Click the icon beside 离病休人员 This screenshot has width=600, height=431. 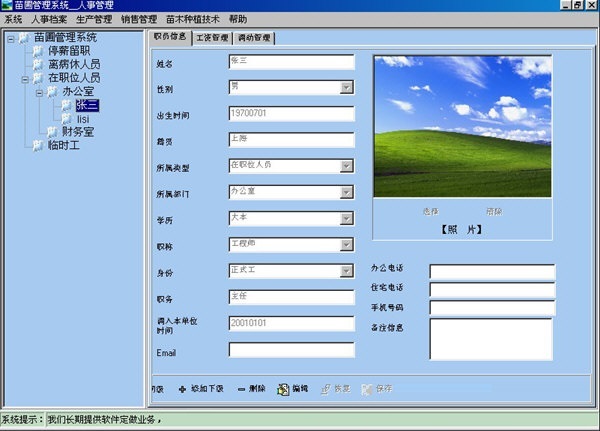(x=38, y=64)
